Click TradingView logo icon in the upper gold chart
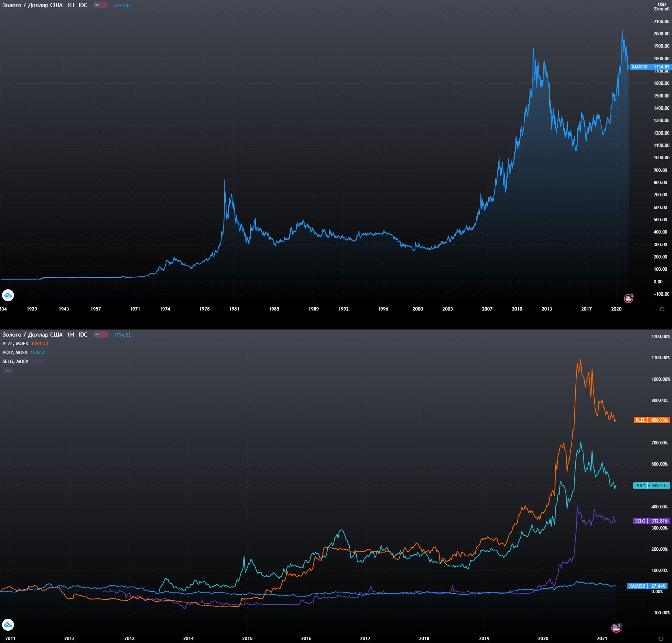The height and width of the screenshot is (643, 672). (x=8, y=296)
